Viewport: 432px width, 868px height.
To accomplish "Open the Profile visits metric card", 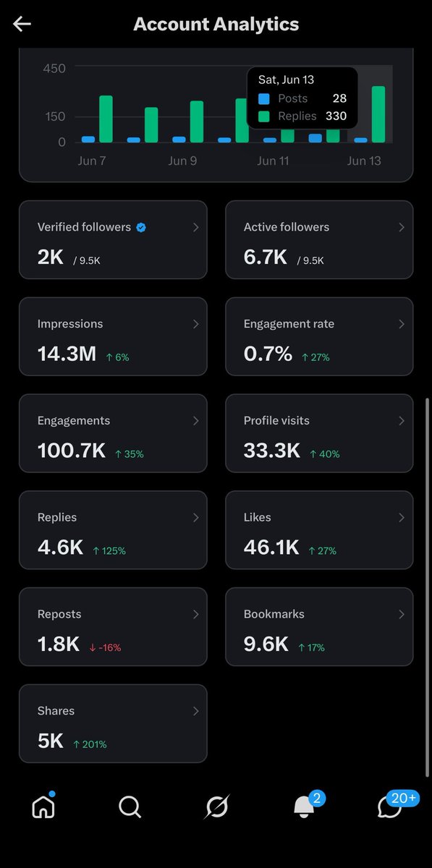I will tap(319, 433).
